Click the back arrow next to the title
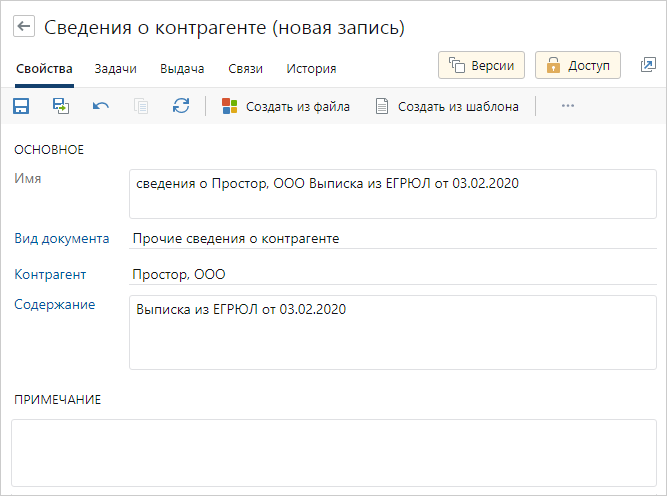The height and width of the screenshot is (496, 667). pos(24,28)
